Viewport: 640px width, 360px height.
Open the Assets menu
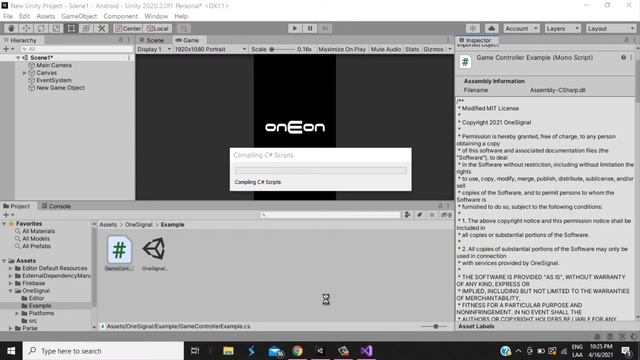[45, 16]
